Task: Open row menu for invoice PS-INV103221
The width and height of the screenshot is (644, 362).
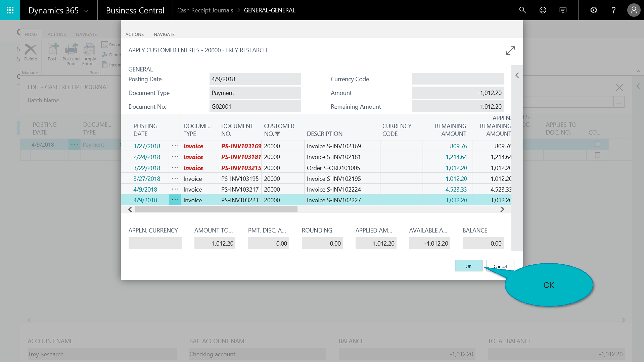Action: coord(175,200)
